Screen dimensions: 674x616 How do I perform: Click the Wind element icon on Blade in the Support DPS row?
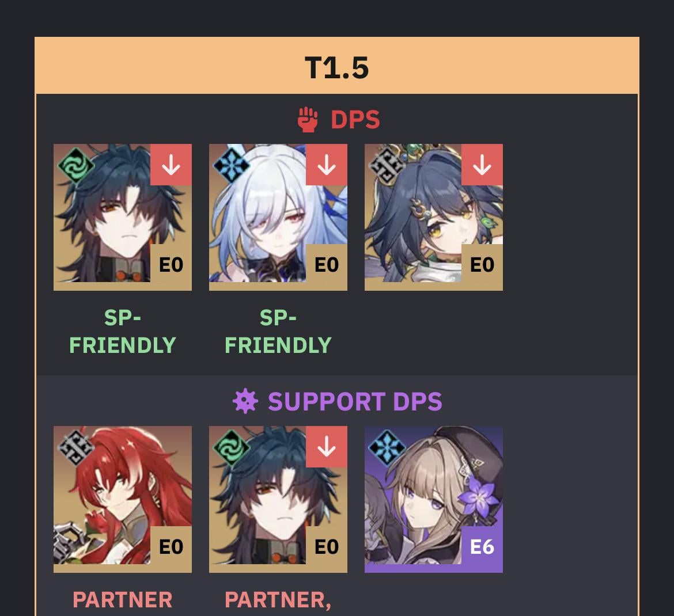tap(231, 448)
